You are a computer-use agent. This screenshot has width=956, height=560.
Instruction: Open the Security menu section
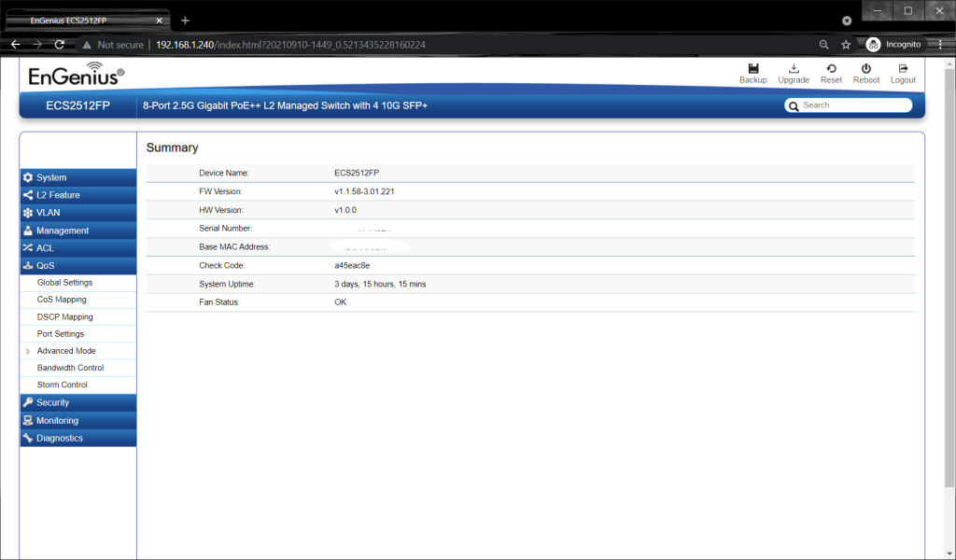(x=78, y=402)
